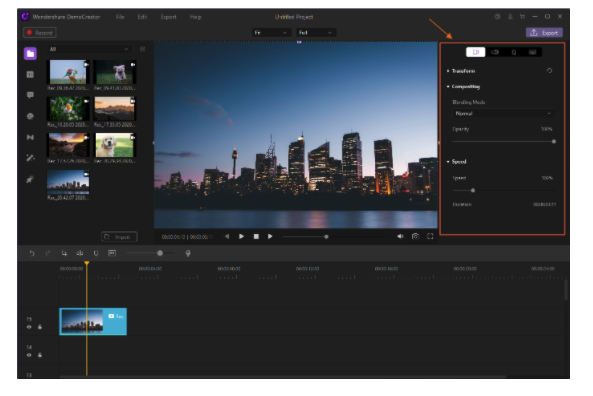The width and height of the screenshot is (593, 396).
Task: Select the skyline clip on track 15
Action: [93, 321]
